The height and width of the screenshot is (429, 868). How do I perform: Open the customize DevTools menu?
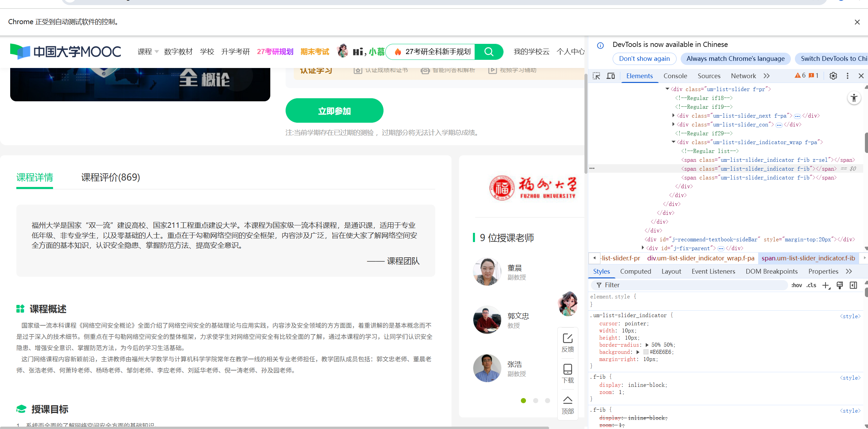tap(847, 75)
